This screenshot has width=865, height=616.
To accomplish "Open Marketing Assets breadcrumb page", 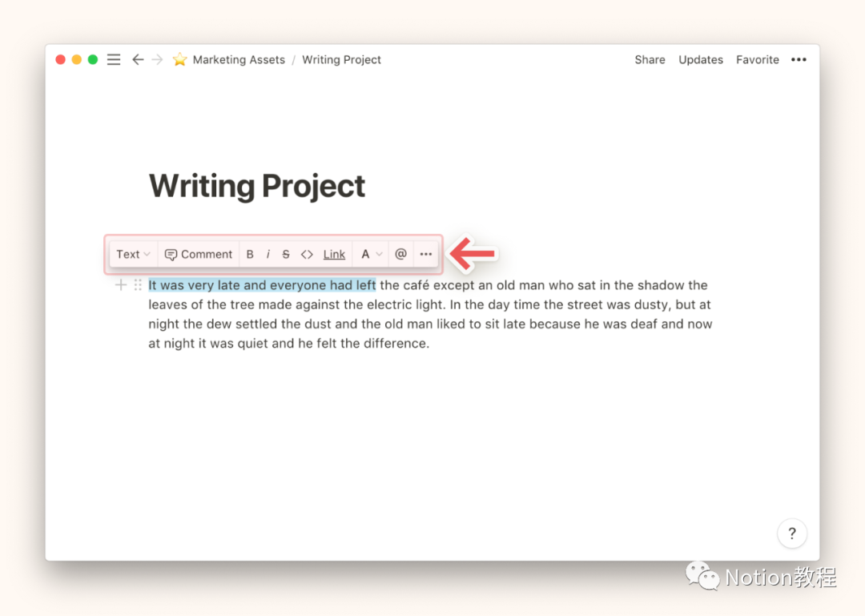I will (238, 60).
